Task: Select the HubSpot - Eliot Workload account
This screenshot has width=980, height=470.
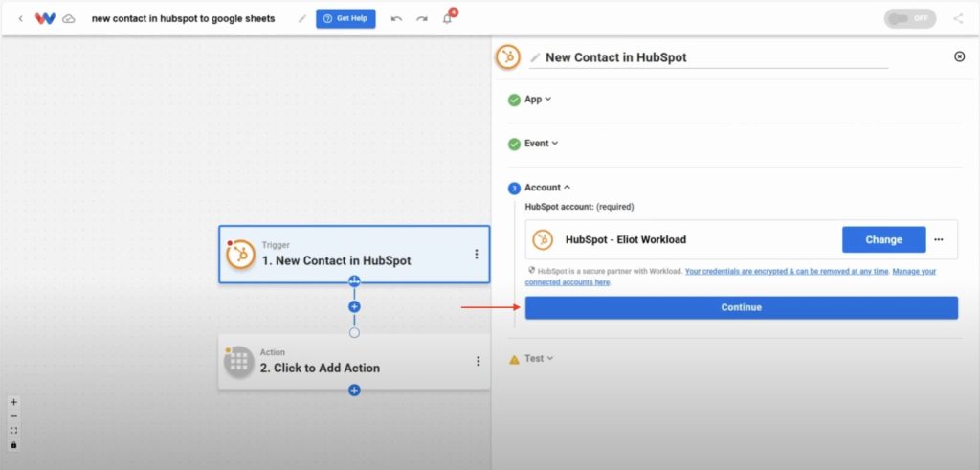Action: (742, 239)
